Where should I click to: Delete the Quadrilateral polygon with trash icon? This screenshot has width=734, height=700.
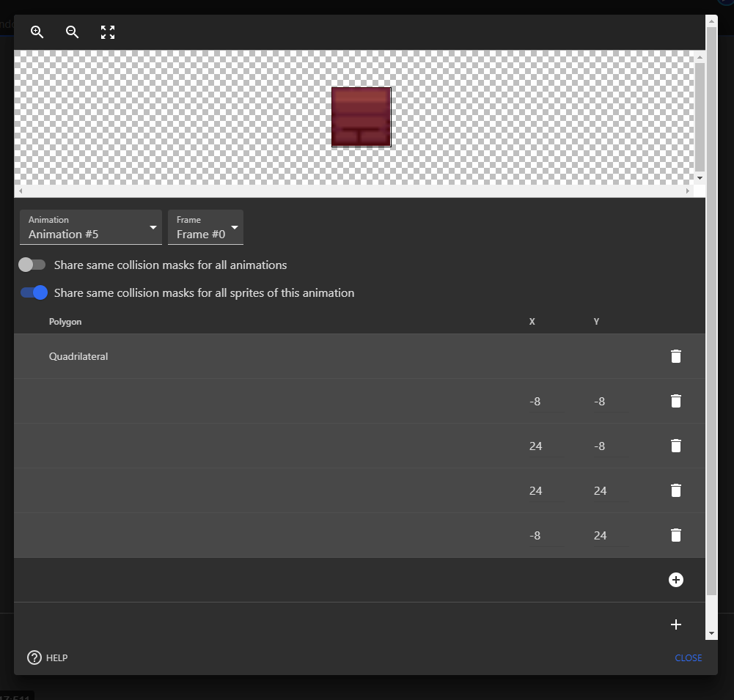click(675, 356)
